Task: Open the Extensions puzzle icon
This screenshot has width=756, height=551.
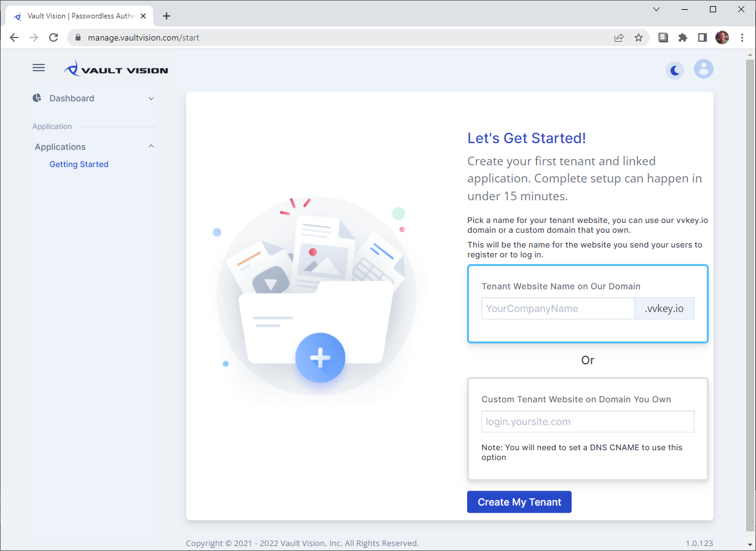Action: pos(682,37)
